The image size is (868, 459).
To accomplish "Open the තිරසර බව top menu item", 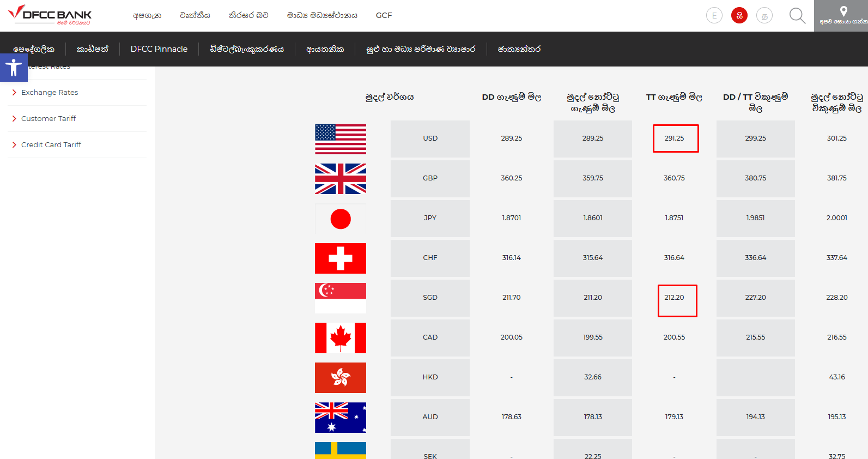I will 248,15.
